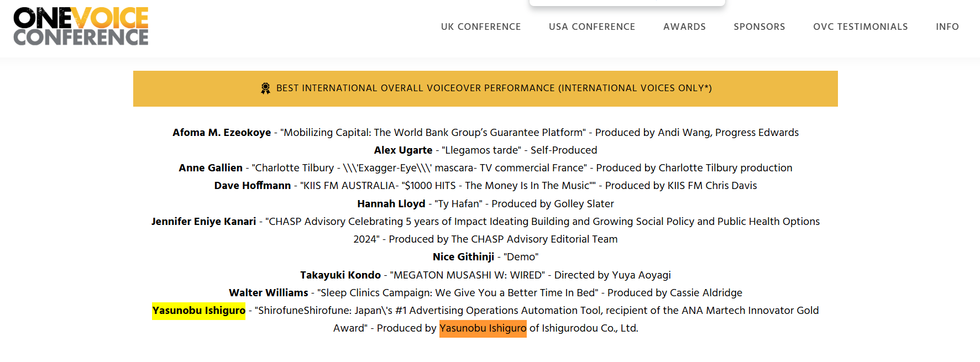The height and width of the screenshot is (362, 980).
Task: Click "Produced by Andi Wang, Progress Edwards"
Action: [697, 133]
